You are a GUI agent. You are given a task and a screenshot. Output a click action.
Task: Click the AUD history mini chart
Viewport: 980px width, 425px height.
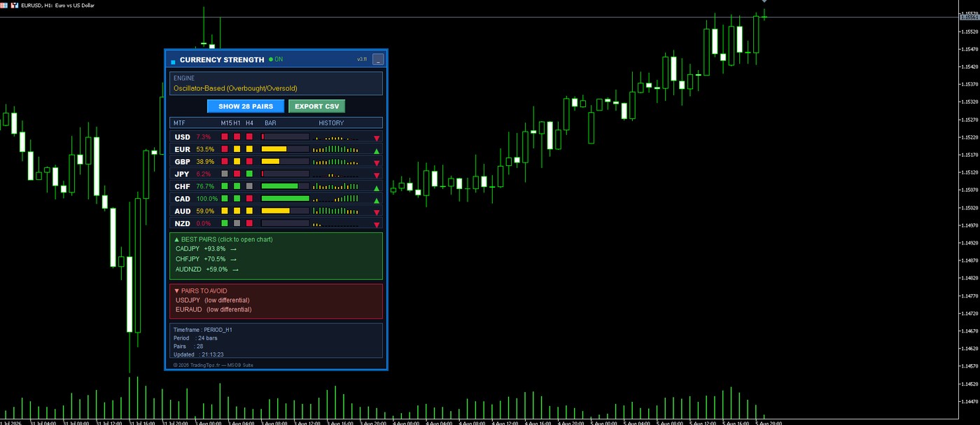[336, 211]
